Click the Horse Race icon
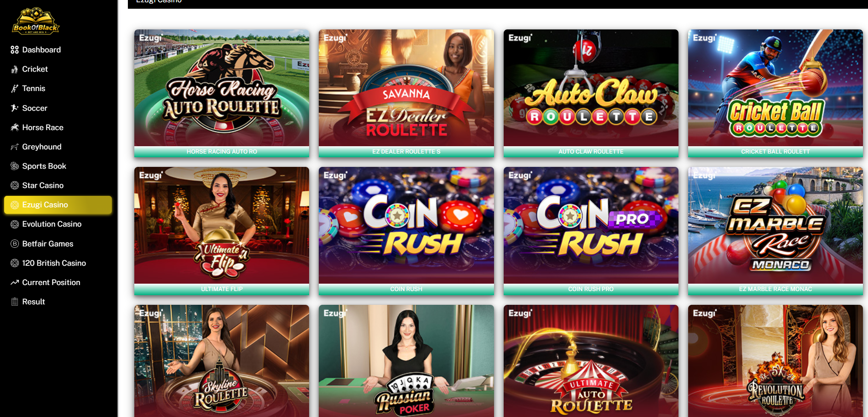 (x=15, y=127)
